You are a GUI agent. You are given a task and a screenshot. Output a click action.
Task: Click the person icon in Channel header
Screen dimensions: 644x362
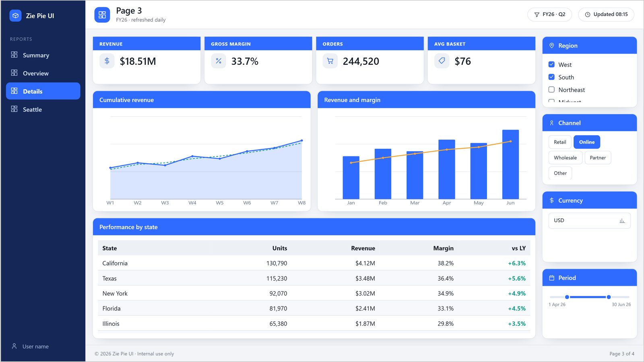click(x=552, y=123)
